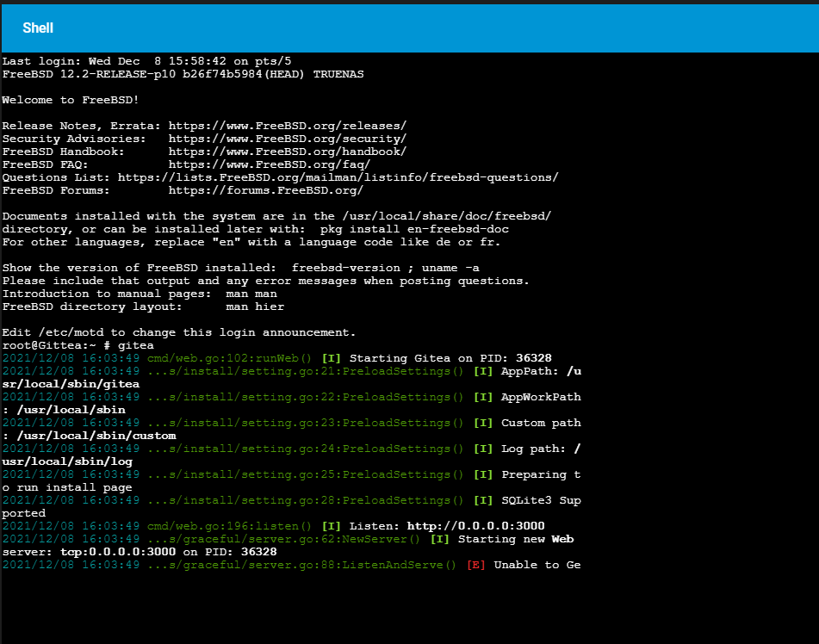Click "Starting Gitea on PID: 36328" message
The image size is (819, 644).
[450, 358]
